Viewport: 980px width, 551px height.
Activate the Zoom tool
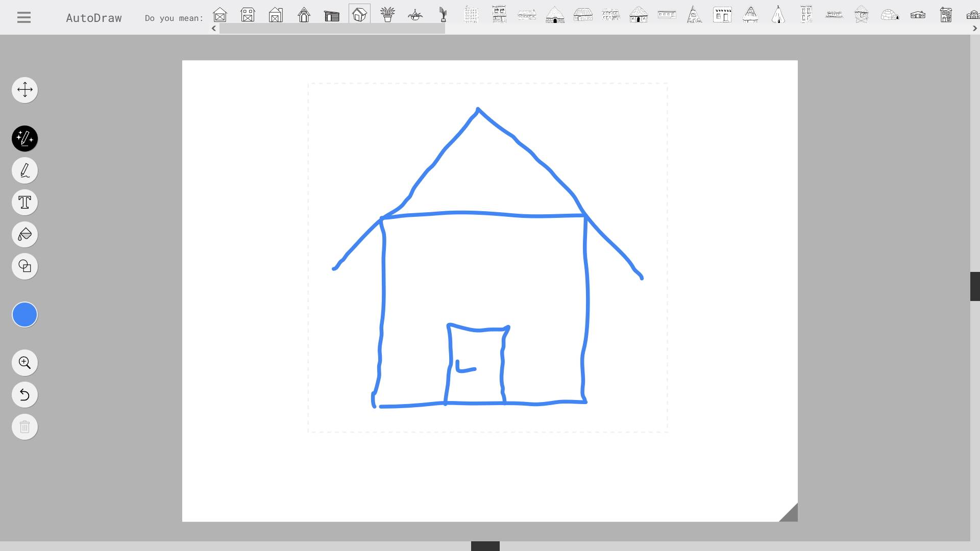coord(24,362)
